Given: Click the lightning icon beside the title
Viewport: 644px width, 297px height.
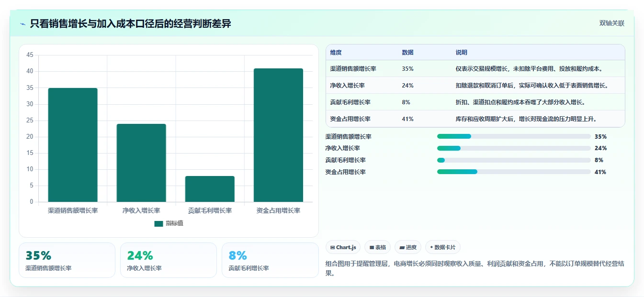Looking at the screenshot, I should point(23,23).
